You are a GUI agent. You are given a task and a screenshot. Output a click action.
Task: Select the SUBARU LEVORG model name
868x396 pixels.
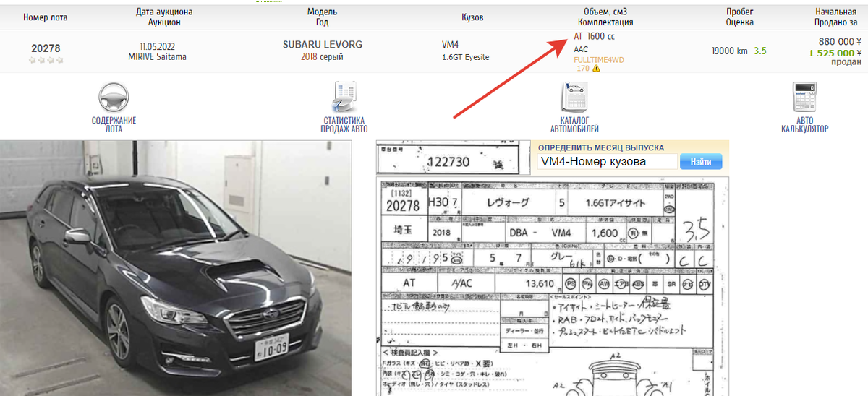click(323, 45)
